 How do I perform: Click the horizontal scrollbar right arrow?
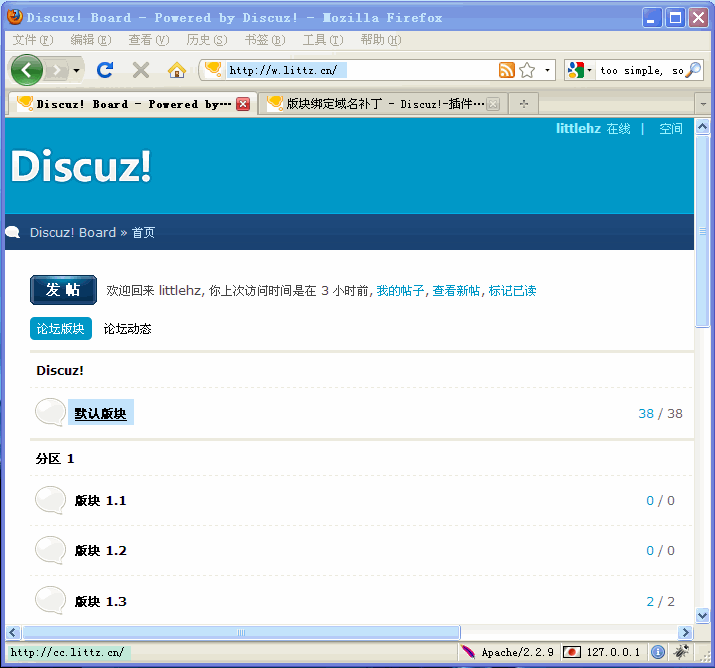[x=685, y=632]
